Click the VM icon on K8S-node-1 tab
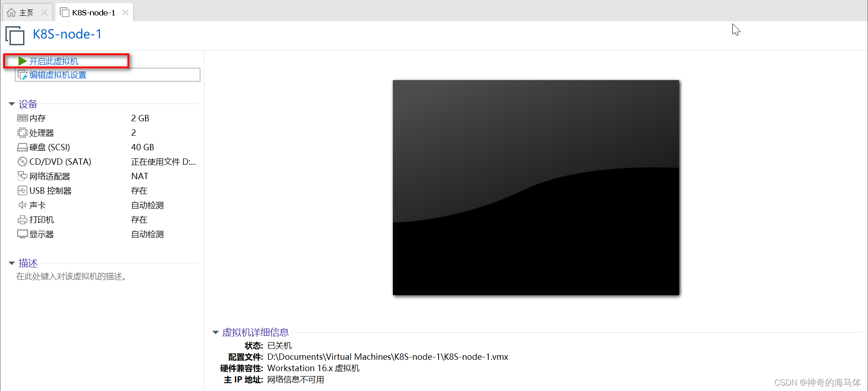Viewport: 868px width, 391px height. click(x=65, y=12)
